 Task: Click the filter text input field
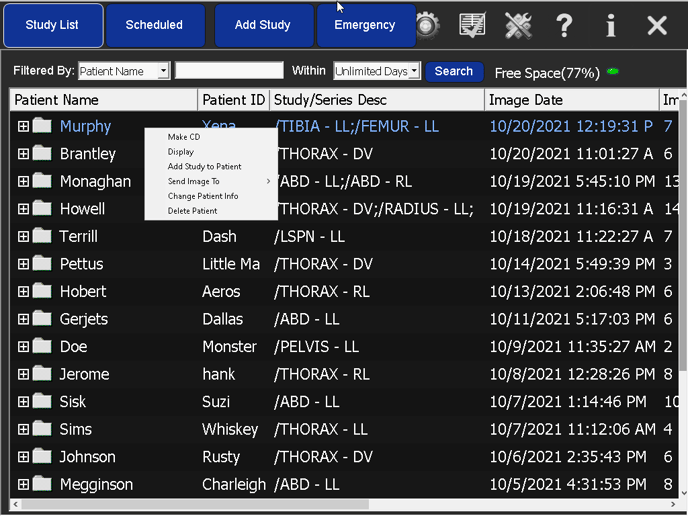pyautogui.click(x=229, y=71)
